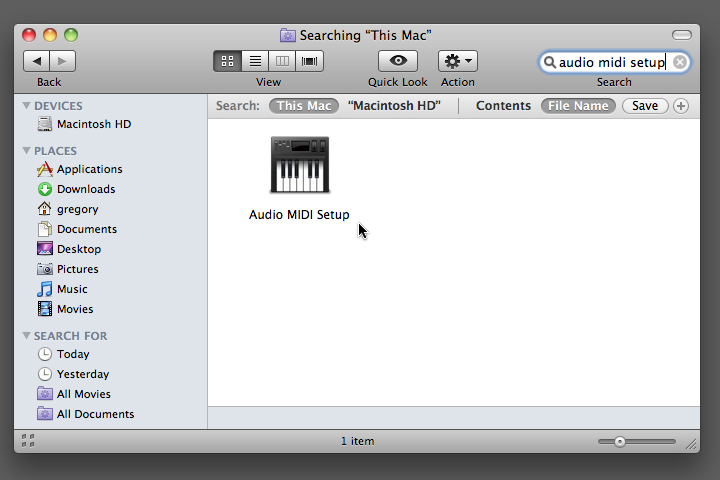Viewport: 720px width, 480px height.
Task: Switch to icon view
Action: (x=227, y=61)
